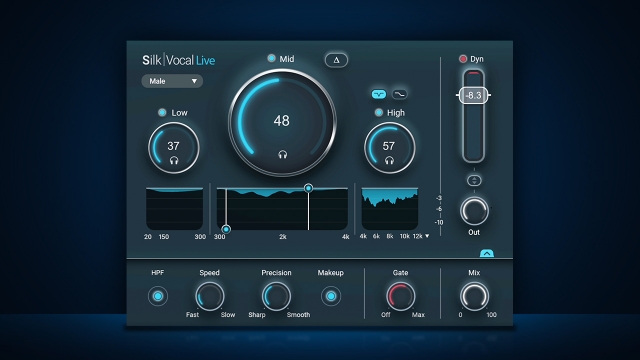Select the bell-shaped high filter icon
Screen dimensions: 640x360
tap(379, 94)
